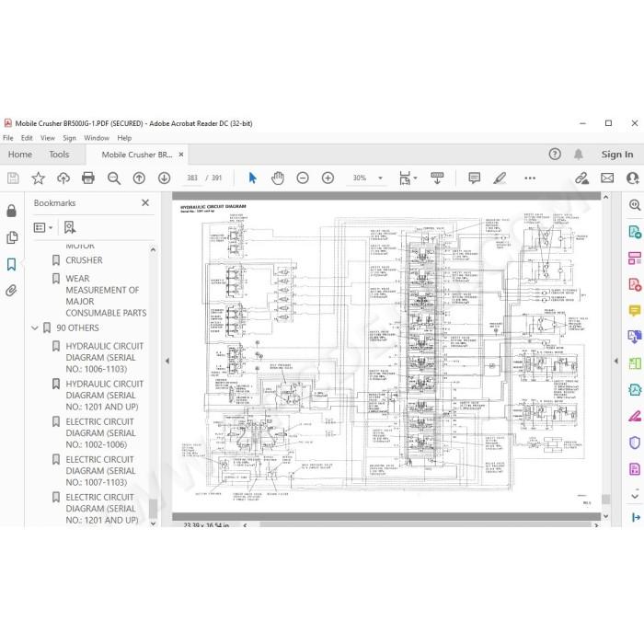
Task: Open the Export PDF tool in right pane
Action: tap(635, 232)
